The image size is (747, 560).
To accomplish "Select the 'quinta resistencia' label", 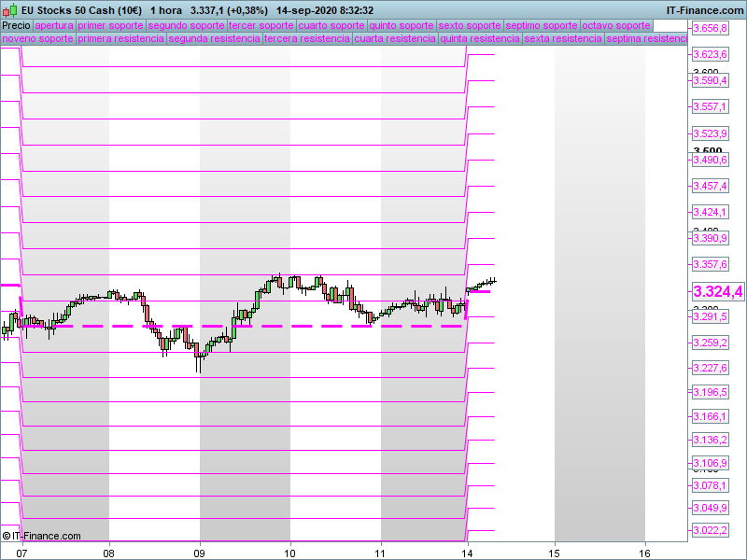I will (480, 39).
